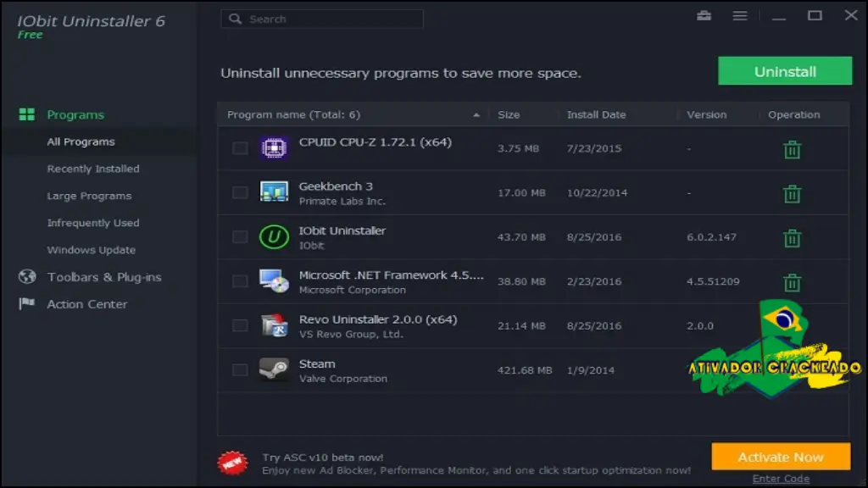Viewport: 868px width, 488px height.
Task: Click the 1/9/2014 install date
Action: (x=591, y=370)
